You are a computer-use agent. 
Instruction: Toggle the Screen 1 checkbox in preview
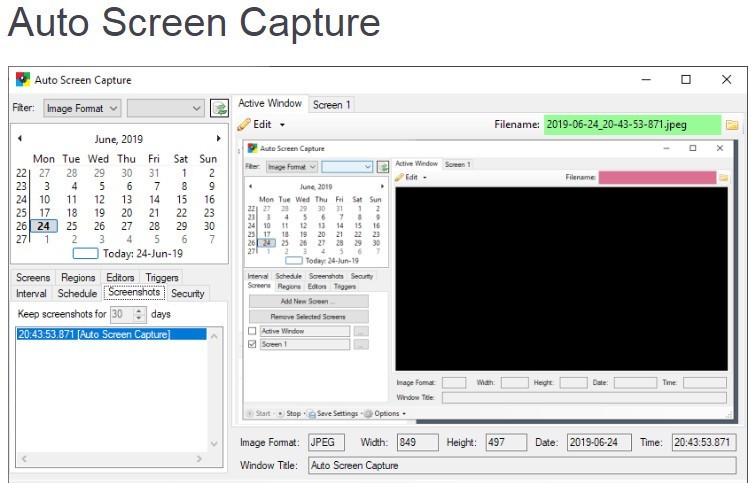click(252, 344)
